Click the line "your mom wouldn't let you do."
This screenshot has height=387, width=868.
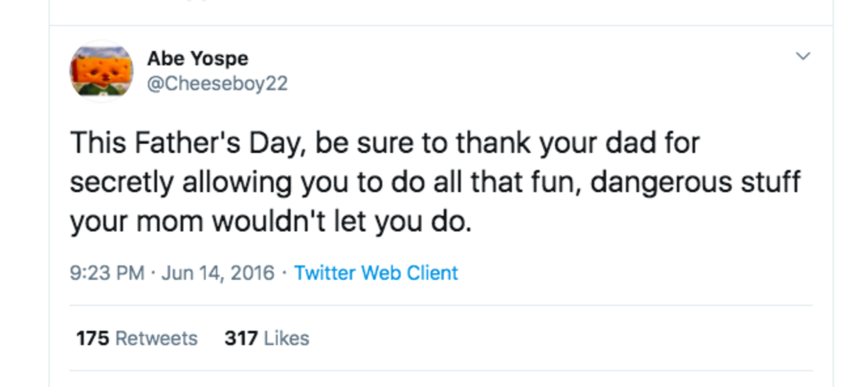click(271, 222)
